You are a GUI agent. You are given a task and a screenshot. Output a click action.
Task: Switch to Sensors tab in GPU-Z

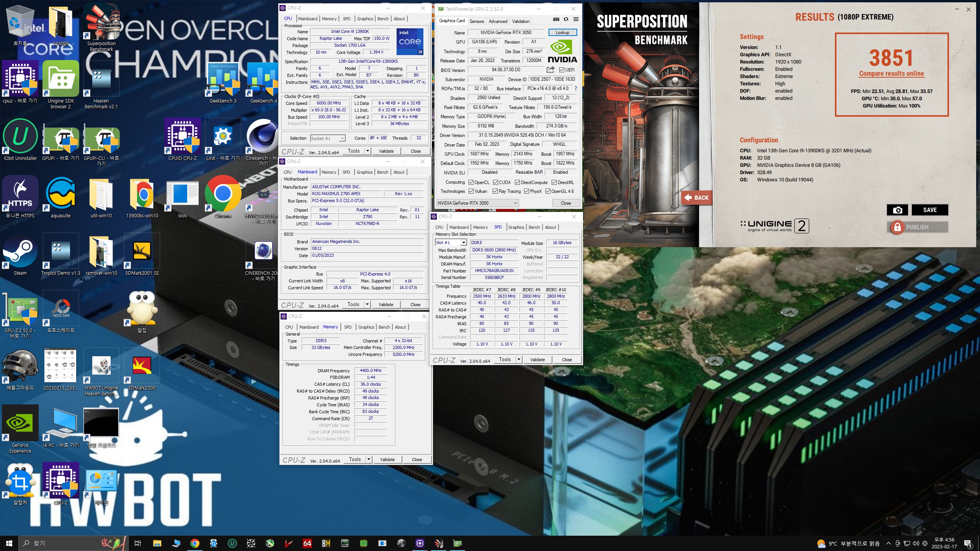(x=477, y=21)
